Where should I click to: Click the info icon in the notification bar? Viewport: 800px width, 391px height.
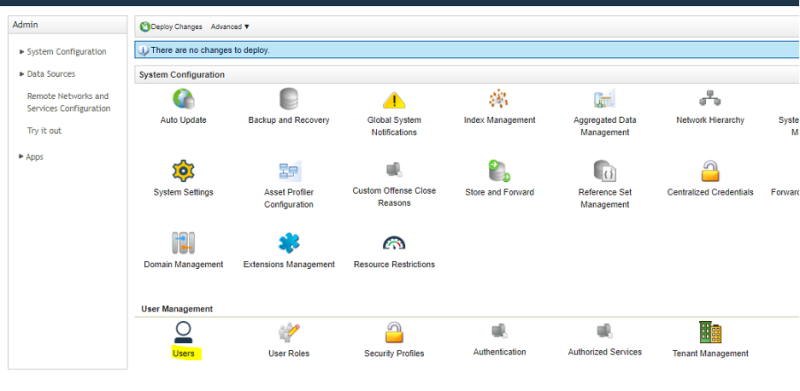tap(144, 51)
